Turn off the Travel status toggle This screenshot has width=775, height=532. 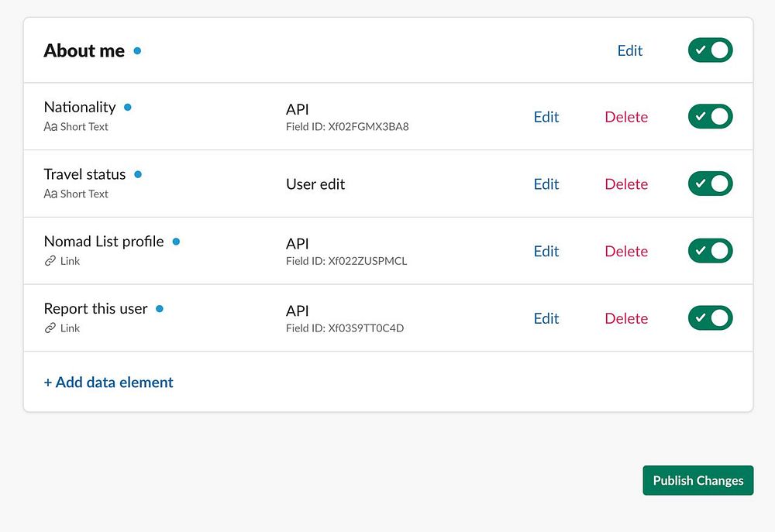point(710,184)
